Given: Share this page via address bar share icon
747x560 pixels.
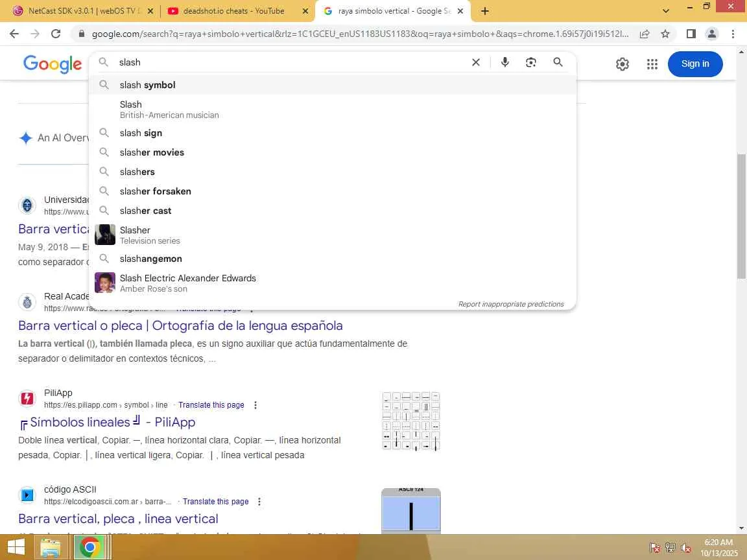Looking at the screenshot, I should (645, 34).
